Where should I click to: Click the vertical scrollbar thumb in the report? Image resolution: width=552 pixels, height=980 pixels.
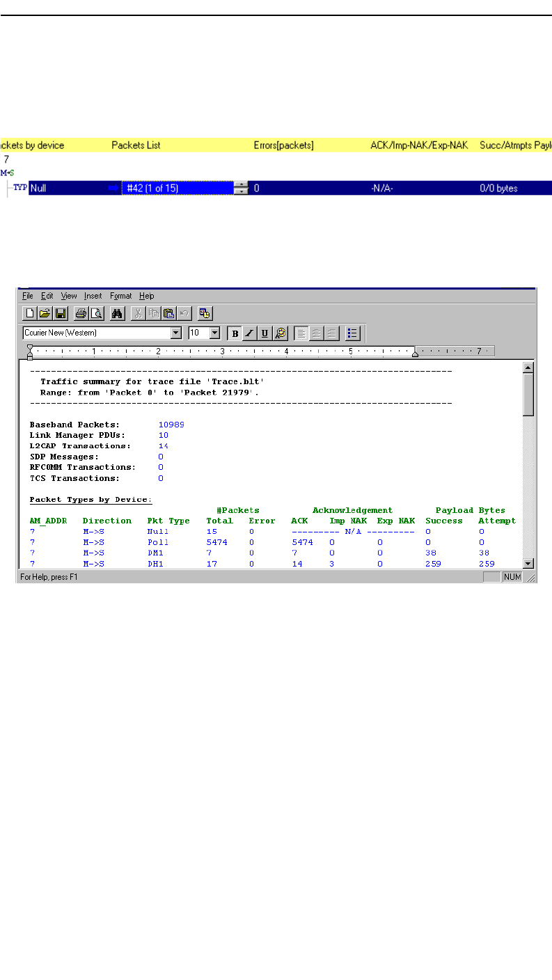(528, 395)
